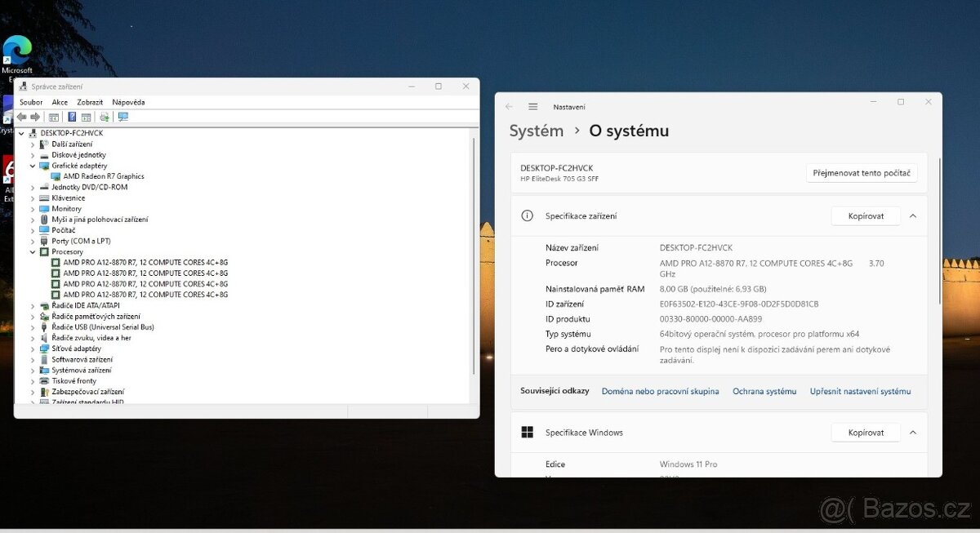980x533 pixels.
Task: Expand the Porty (COM a LPT) chevron
Action: 33,241
